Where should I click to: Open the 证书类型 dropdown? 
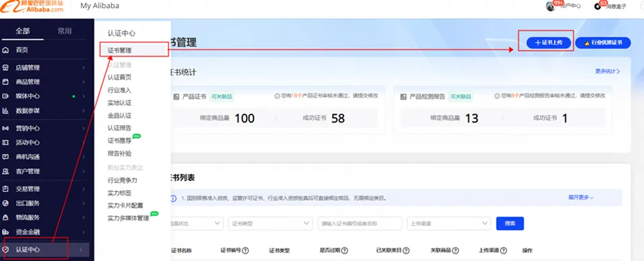[270, 223]
